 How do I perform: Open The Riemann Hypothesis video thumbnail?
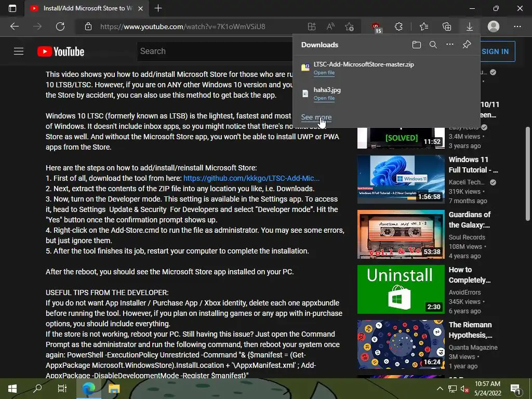click(401, 344)
